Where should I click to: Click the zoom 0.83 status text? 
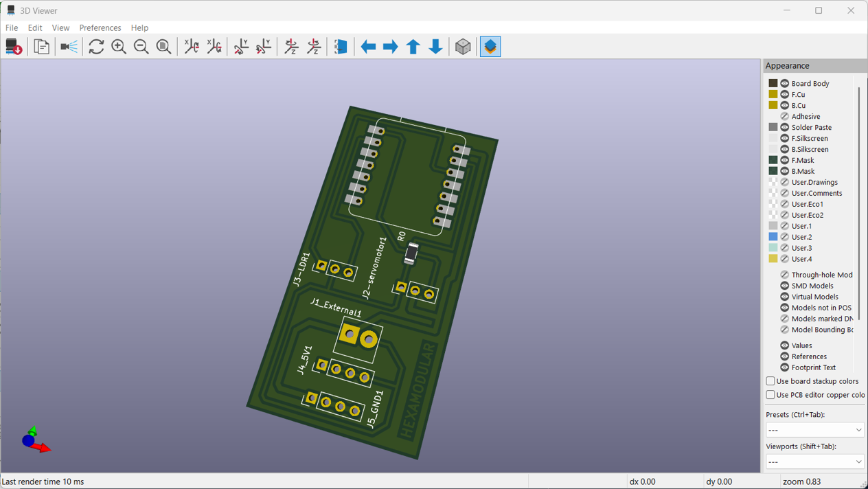[x=802, y=481]
